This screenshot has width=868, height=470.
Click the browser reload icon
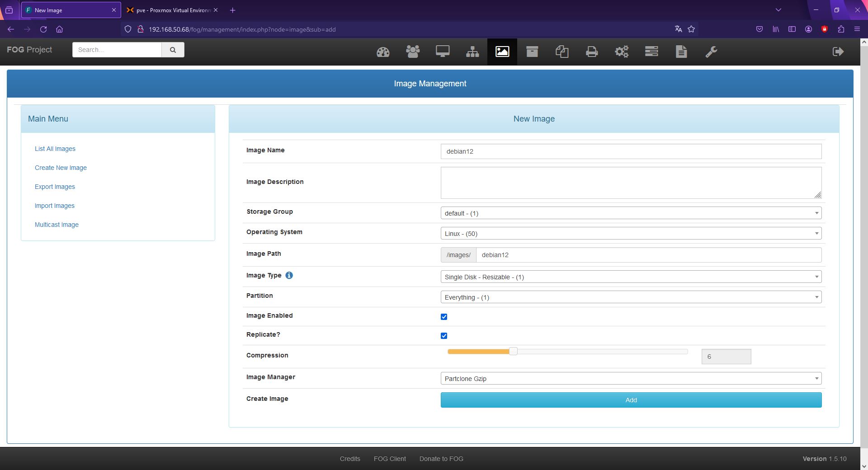coord(43,29)
